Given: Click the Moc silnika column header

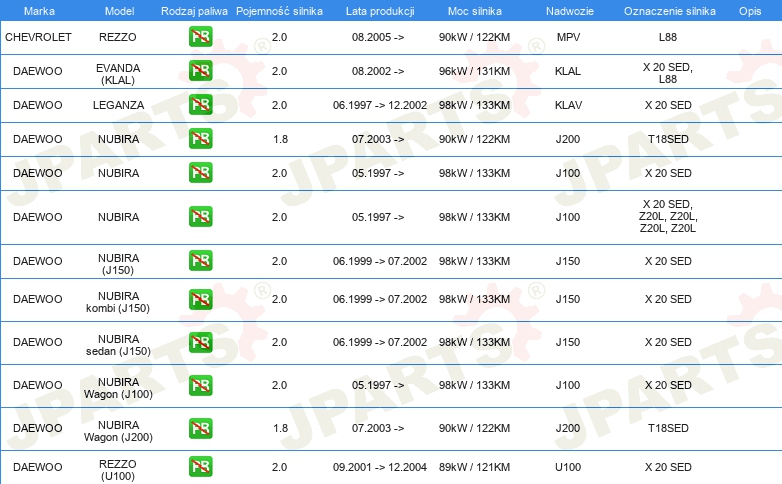Looking at the screenshot, I should 475,11.
